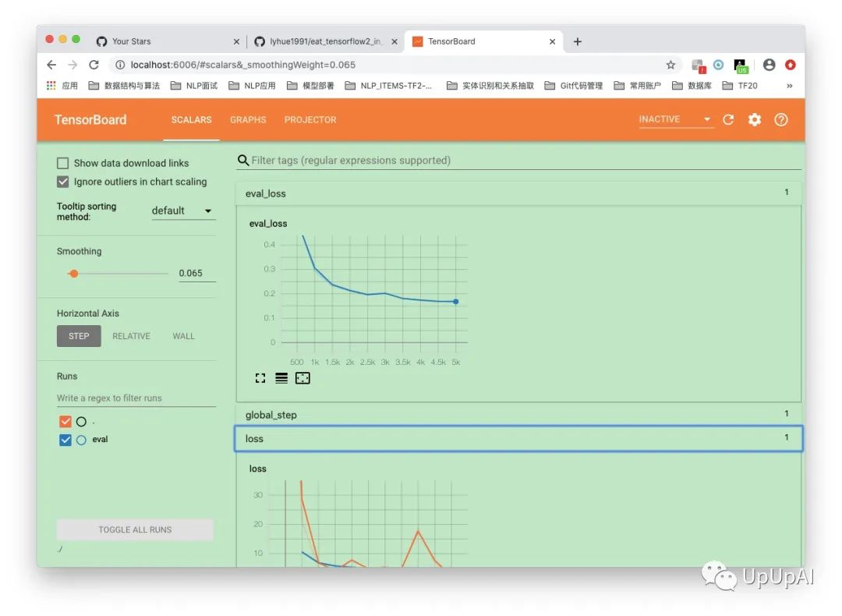The image size is (842, 616).
Task: Open the NLP面试 bookmark folder
Action: (194, 86)
